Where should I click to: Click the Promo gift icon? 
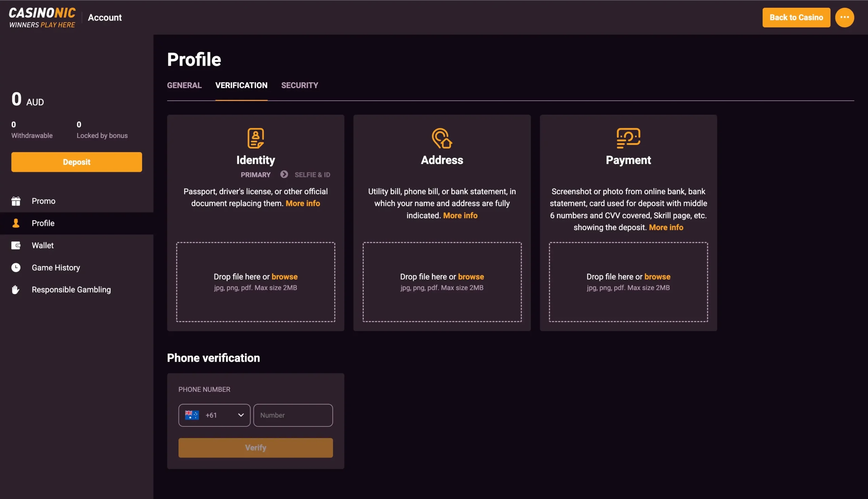(16, 201)
